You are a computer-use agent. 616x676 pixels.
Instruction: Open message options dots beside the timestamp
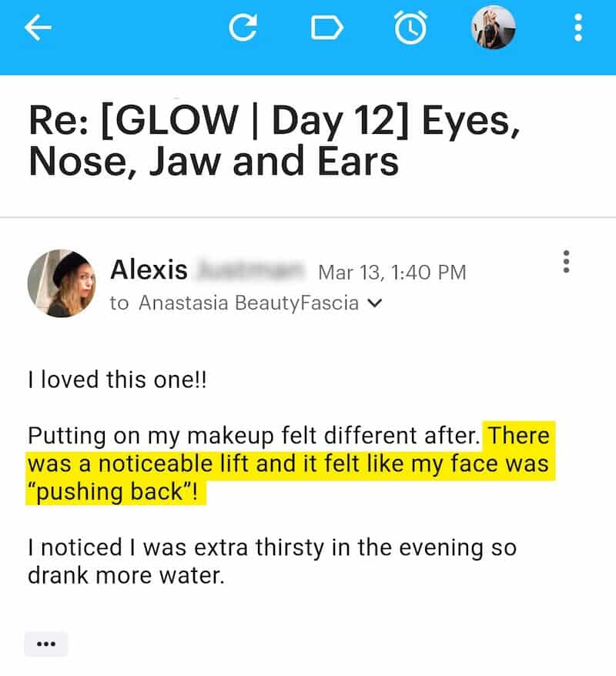(566, 262)
